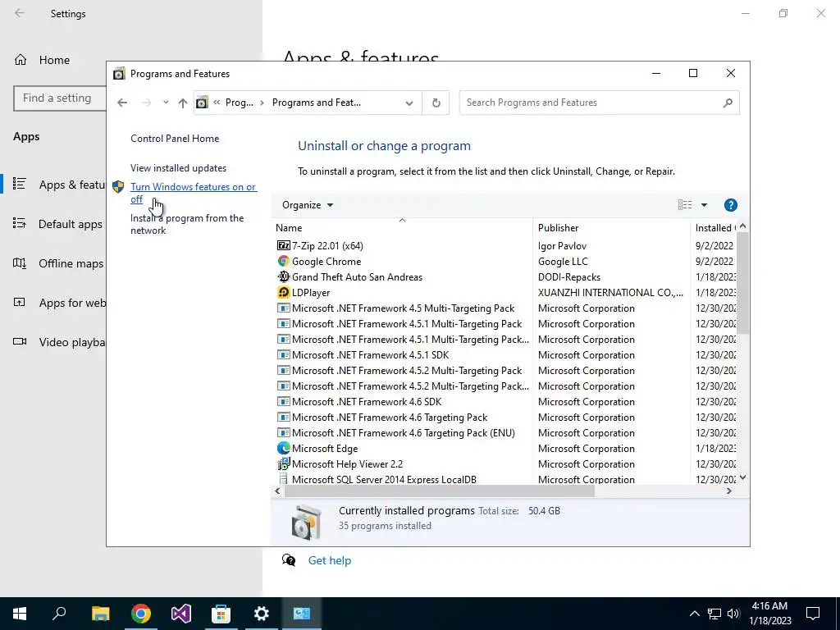This screenshot has height=630, width=840.
Task: Click the horizontal scrollbar thumb in program list
Action: click(x=440, y=491)
